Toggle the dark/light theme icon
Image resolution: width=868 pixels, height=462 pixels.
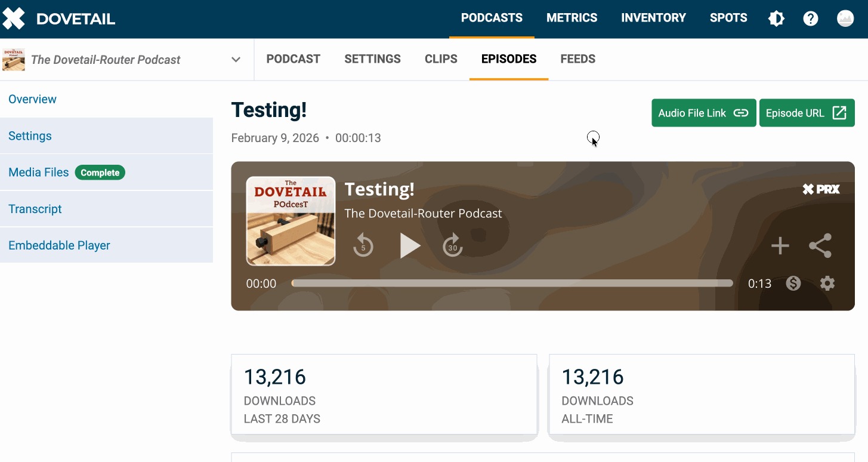pyautogui.click(x=776, y=19)
